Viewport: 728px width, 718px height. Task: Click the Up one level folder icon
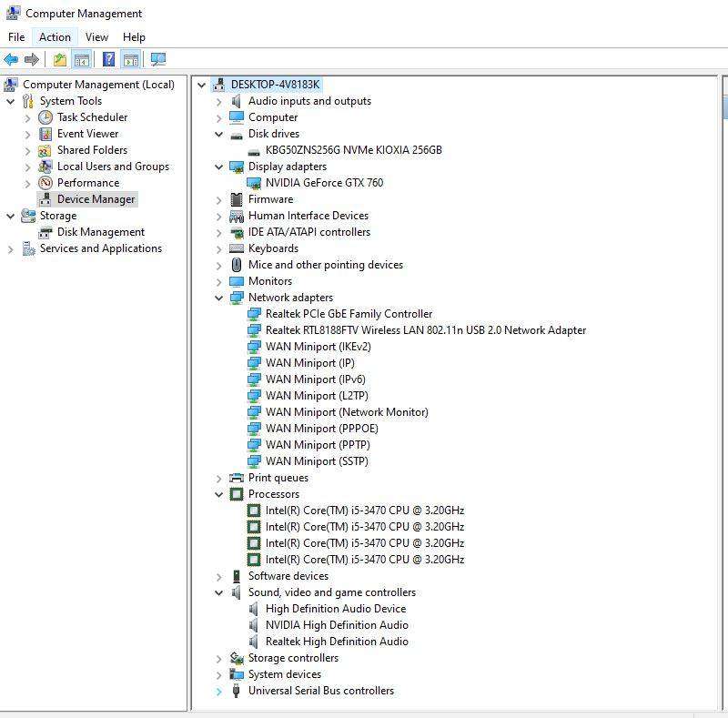point(59,59)
